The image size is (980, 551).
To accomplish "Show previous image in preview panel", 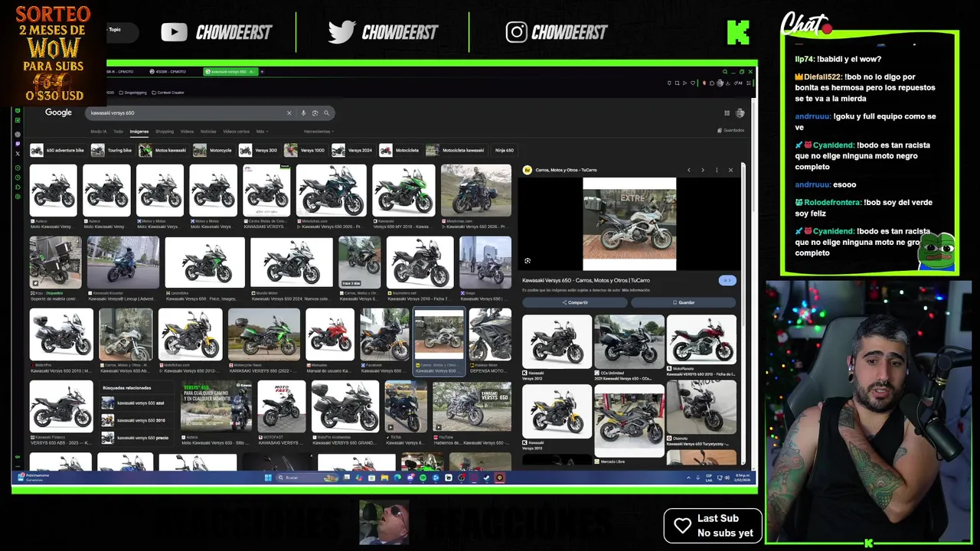I will click(x=688, y=170).
